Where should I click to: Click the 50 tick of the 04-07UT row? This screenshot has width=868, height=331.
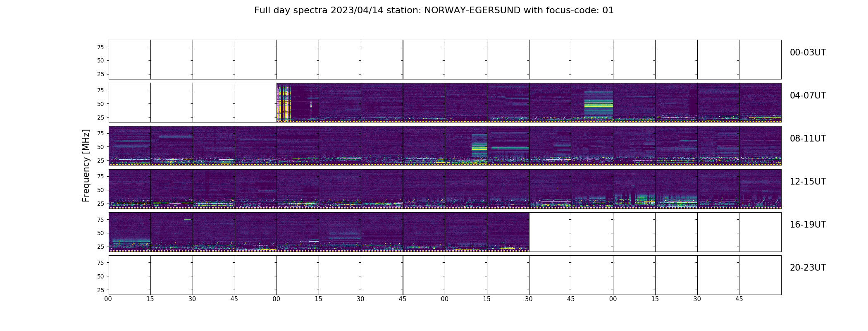[100, 104]
